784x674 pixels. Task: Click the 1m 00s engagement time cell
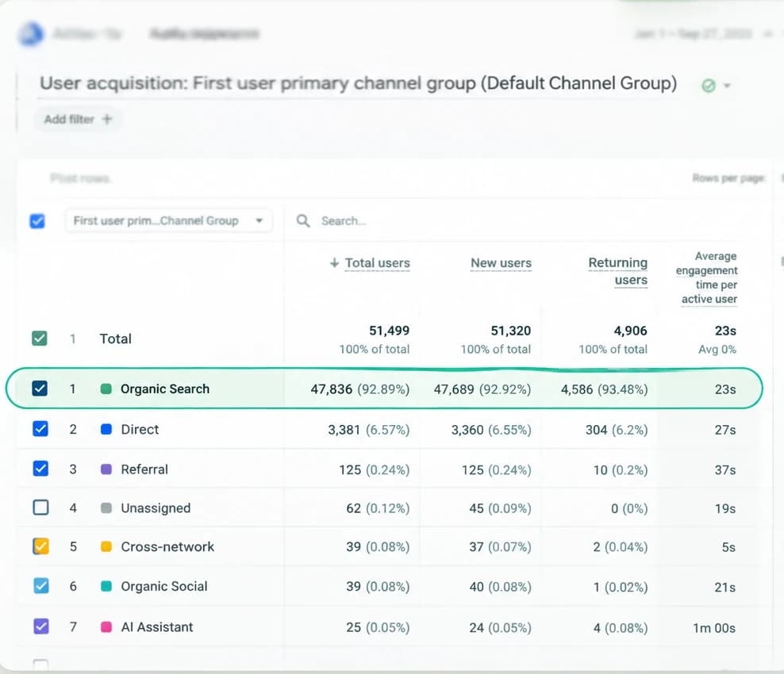point(714,628)
